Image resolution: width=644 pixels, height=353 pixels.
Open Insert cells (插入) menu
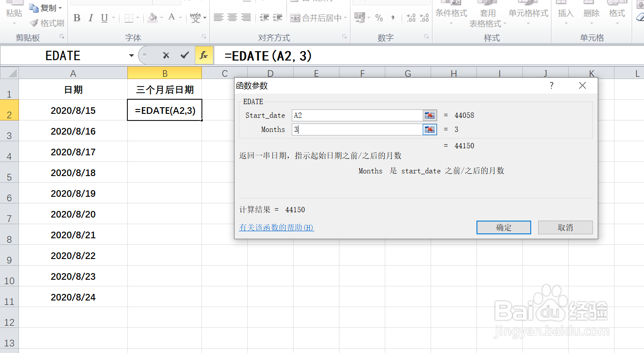click(x=566, y=13)
